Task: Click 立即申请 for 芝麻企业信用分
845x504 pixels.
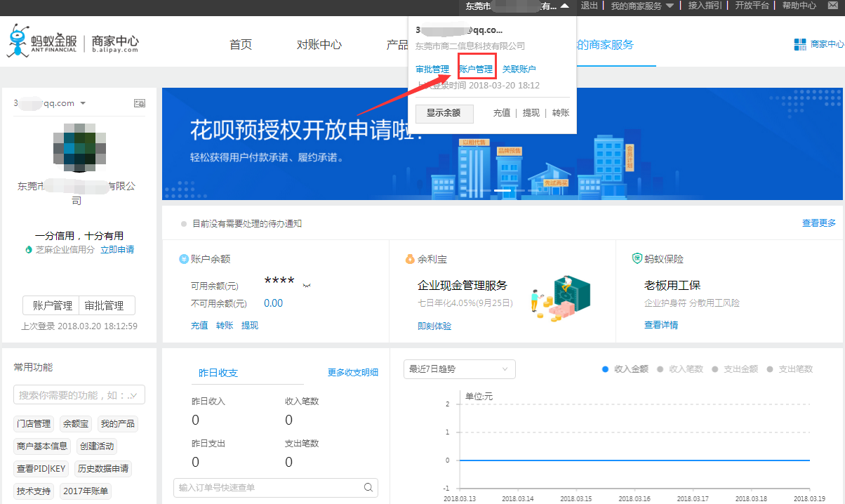Action: [x=117, y=249]
